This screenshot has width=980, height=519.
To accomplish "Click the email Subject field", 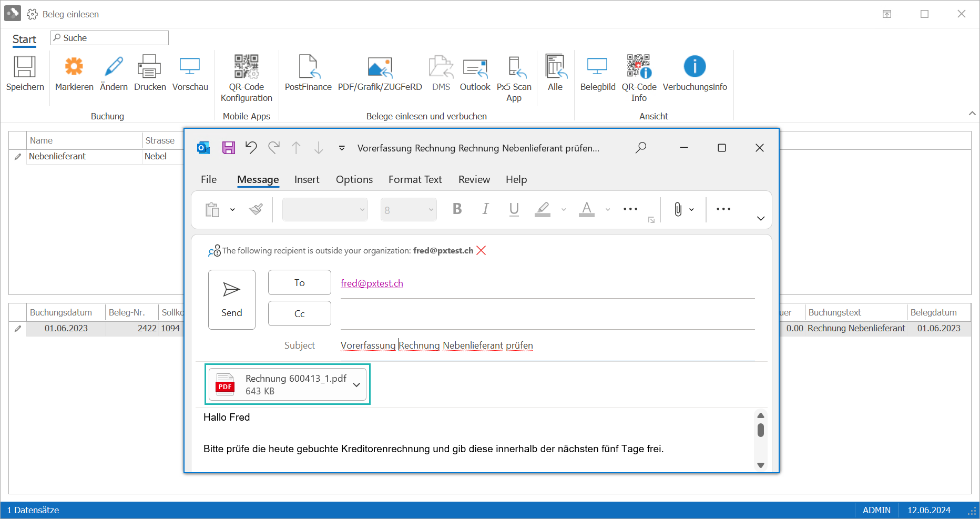I will coord(547,345).
